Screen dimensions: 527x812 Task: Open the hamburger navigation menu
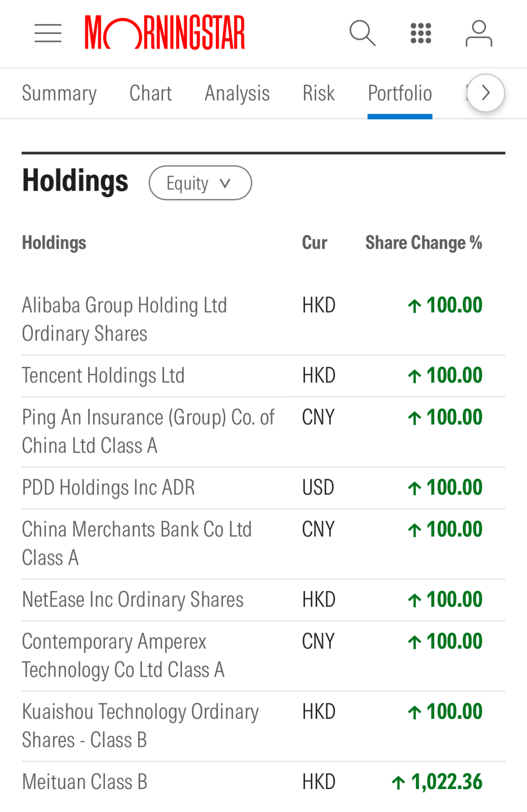click(x=48, y=33)
